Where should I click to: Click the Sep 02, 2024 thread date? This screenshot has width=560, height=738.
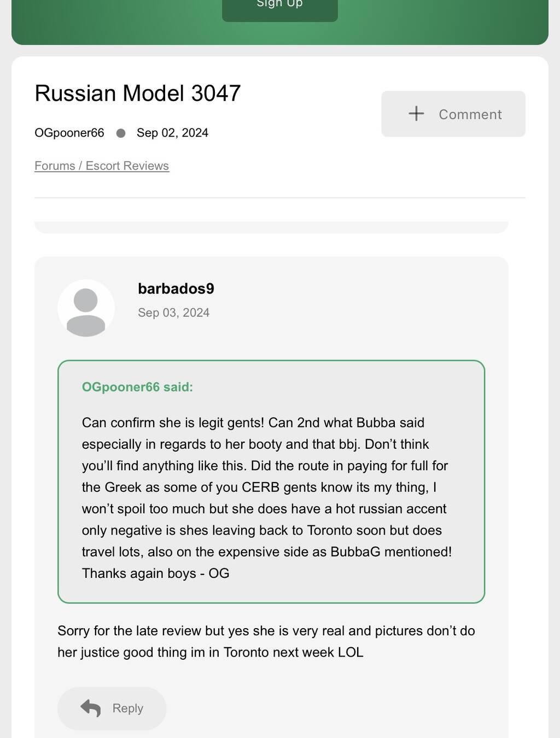(172, 133)
